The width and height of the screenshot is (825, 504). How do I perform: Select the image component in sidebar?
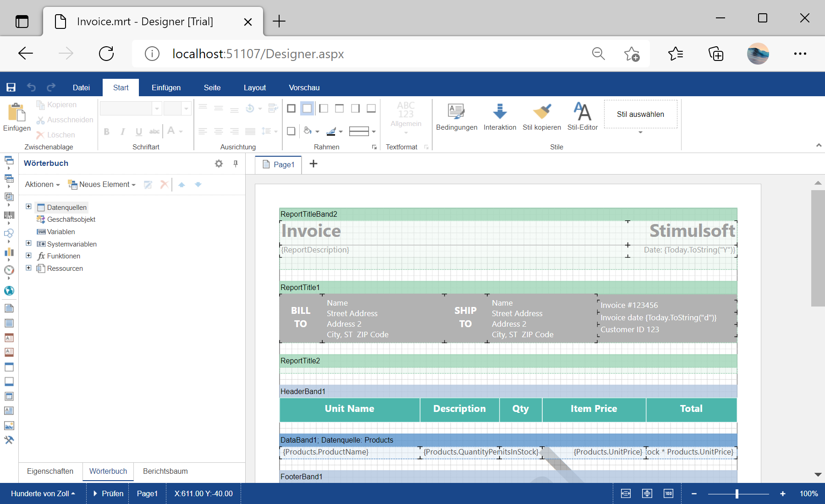coord(9,426)
